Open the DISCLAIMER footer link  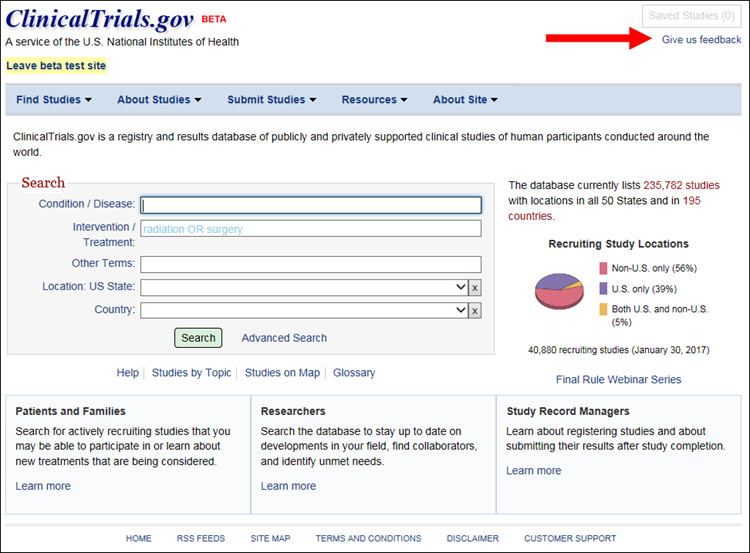pyautogui.click(x=473, y=539)
